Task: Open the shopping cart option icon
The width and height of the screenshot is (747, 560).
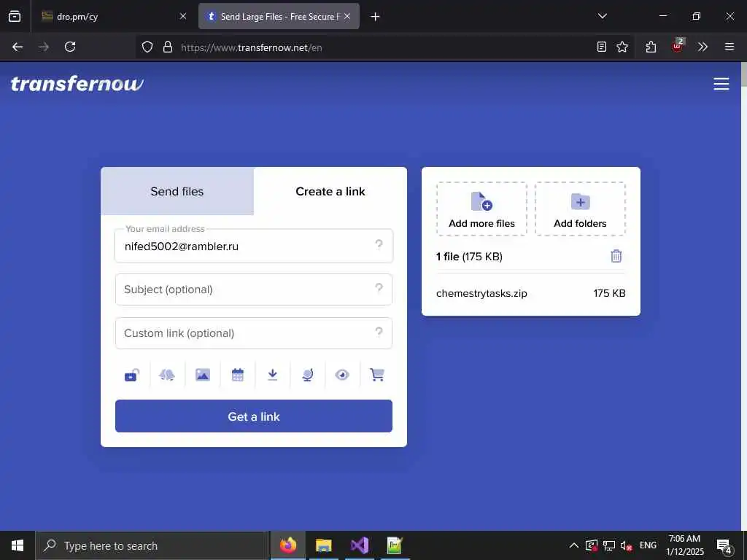Action: pyautogui.click(x=377, y=376)
